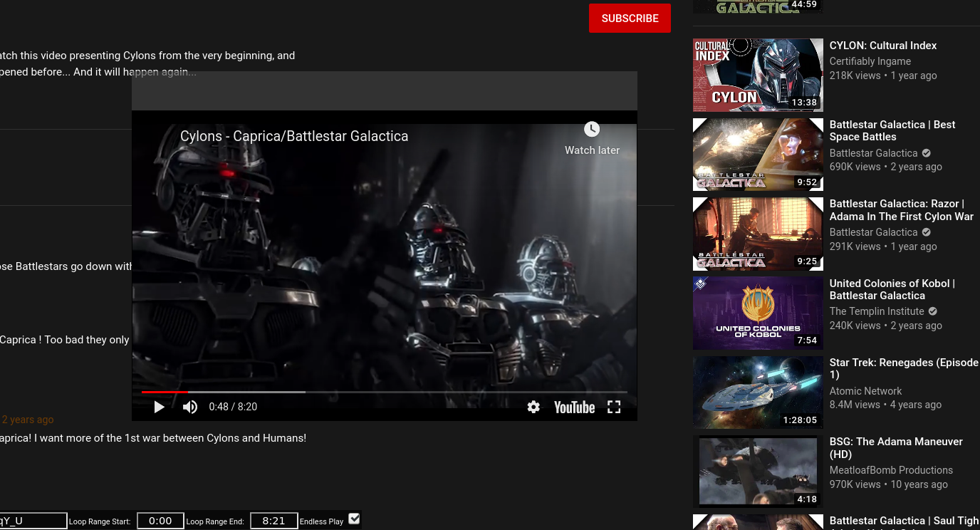Click the video title in player overlay
Viewport: 980px width, 530px height.
pos(294,136)
